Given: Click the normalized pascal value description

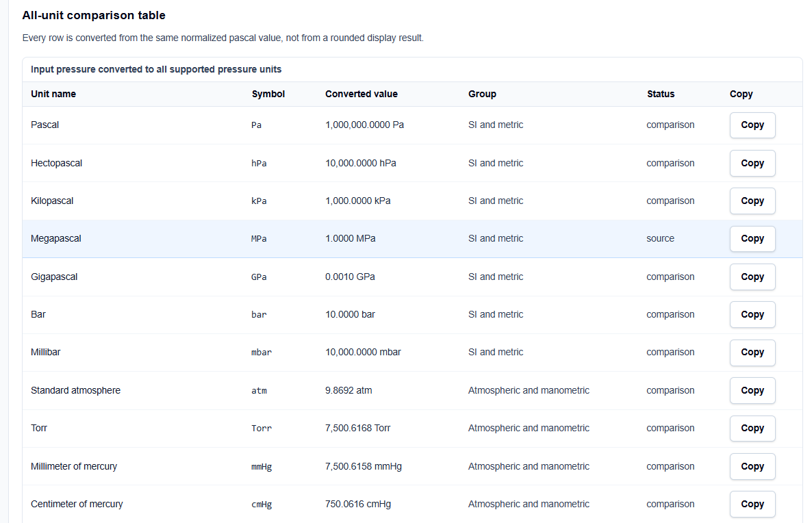Looking at the screenshot, I should tap(223, 38).
